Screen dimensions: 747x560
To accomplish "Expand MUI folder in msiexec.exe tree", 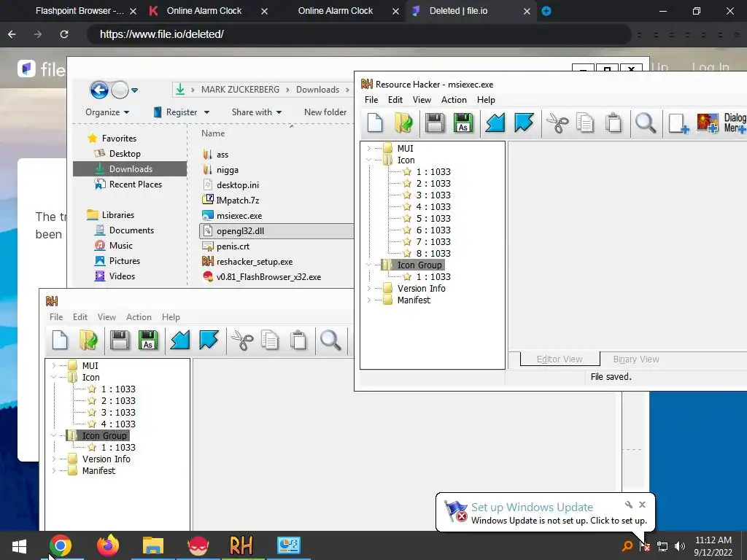I will [368, 149].
